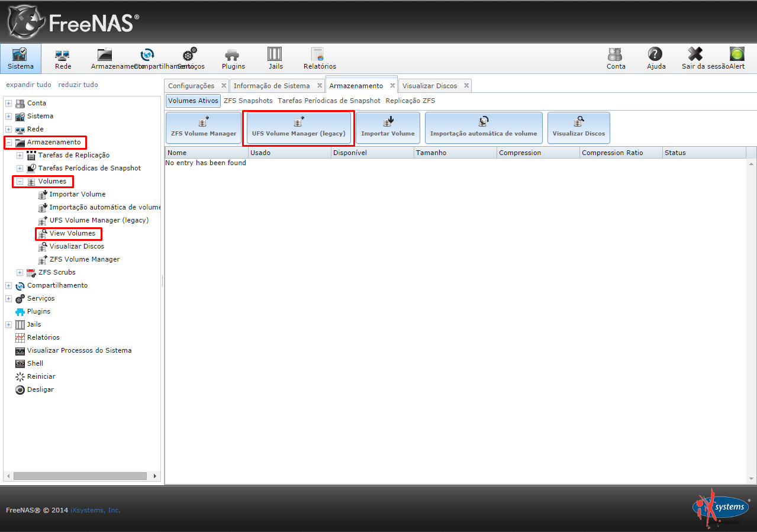
Task: Expand the ZFS Scrubs tree node
Action: 20,273
